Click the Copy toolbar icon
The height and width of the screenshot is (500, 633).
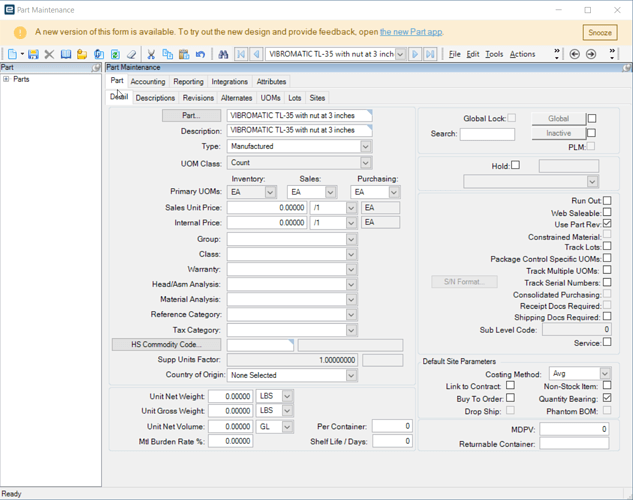(168, 54)
